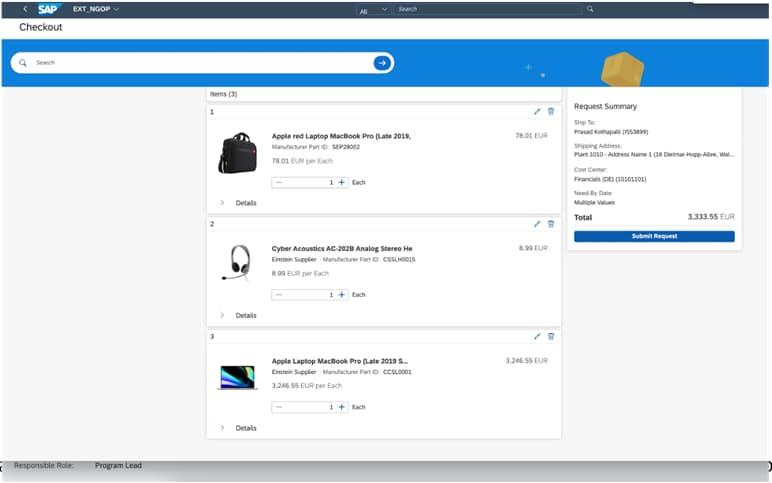Select Program Lead responsible role text
Viewport: 772px width, 483px height.
tap(118, 465)
